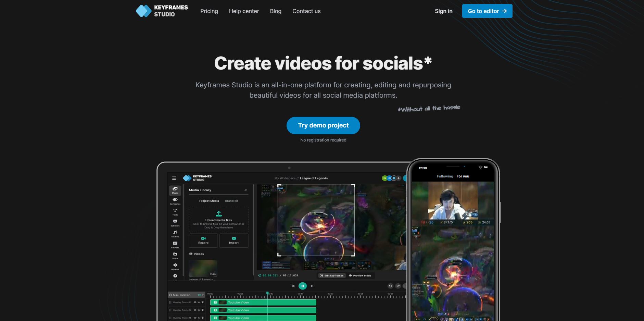
Task: Click the Sounds music note icon
Action: coord(175,233)
